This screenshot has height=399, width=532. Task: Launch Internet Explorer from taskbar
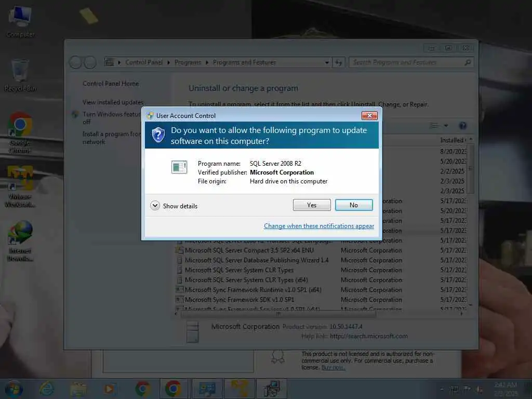47,389
